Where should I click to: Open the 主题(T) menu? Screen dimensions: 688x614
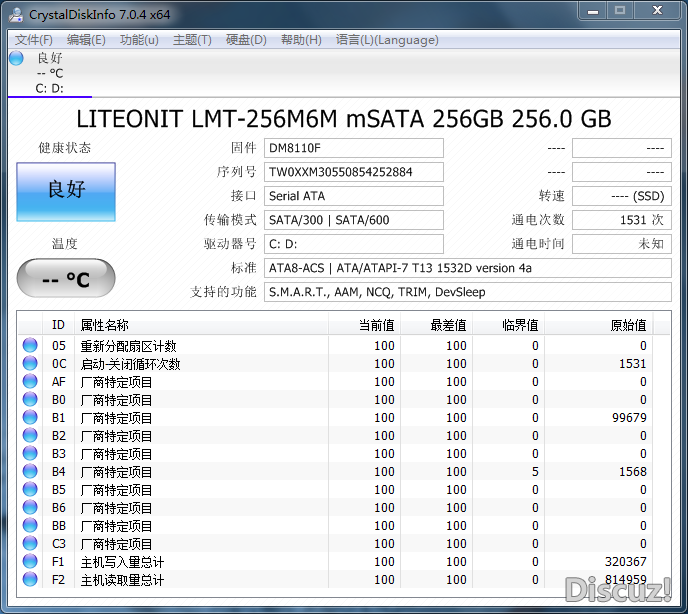click(192, 40)
